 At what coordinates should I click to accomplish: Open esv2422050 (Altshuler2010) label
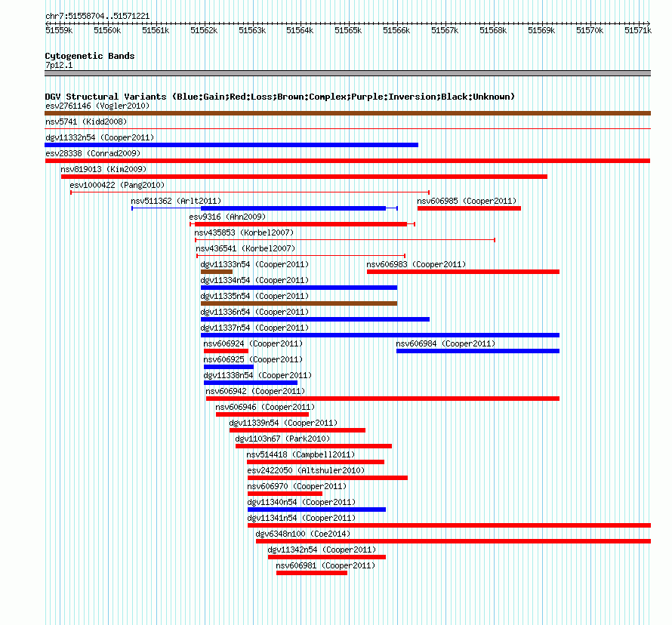(x=306, y=470)
